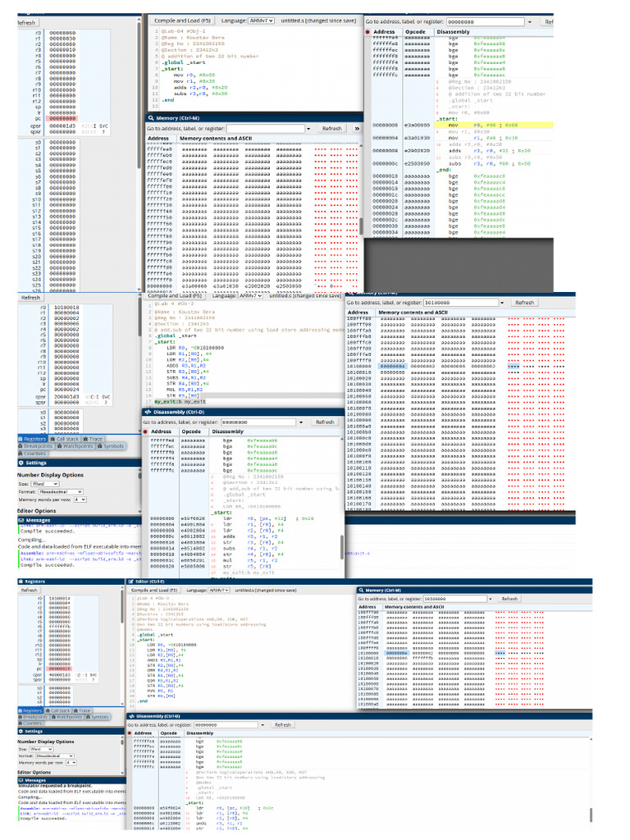Click the Editor panel header icon in bottom screenshot
Image resolution: width=630 pixels, height=840 pixels.
(x=130, y=582)
